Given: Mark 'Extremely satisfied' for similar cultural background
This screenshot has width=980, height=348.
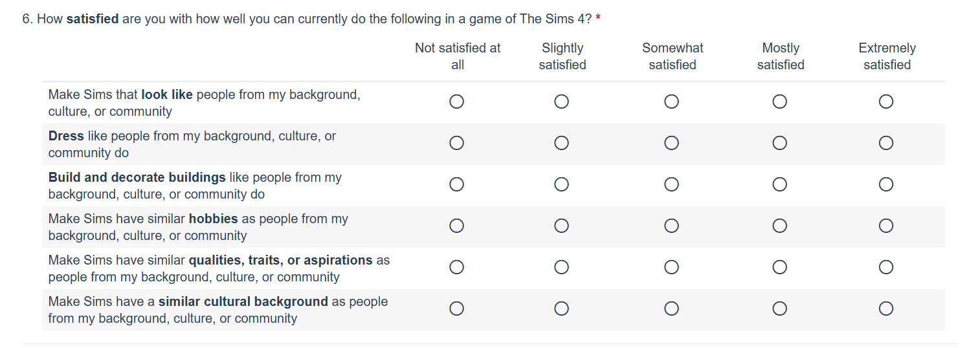Looking at the screenshot, I should point(886,309).
